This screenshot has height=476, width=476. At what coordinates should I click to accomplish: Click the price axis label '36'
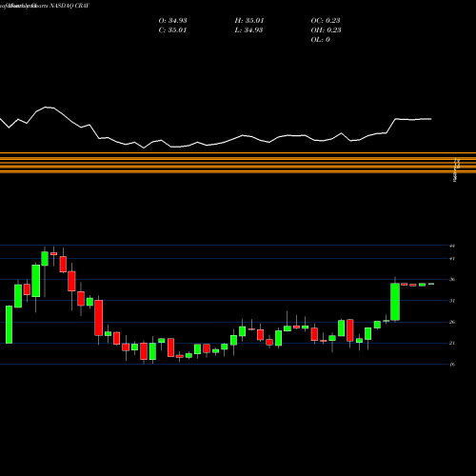452,280
